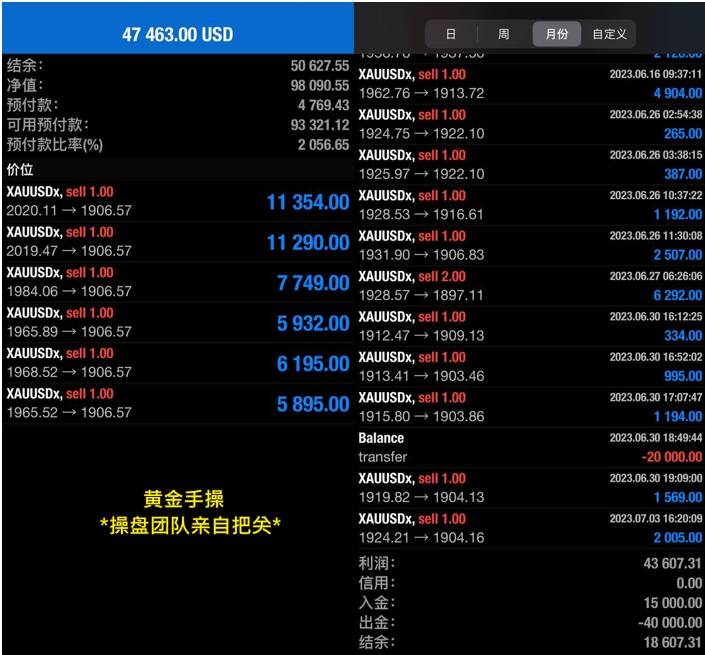This screenshot has height=655, width=705.
Task: Click the yellow 黄金手操 caption
Action: 183,499
